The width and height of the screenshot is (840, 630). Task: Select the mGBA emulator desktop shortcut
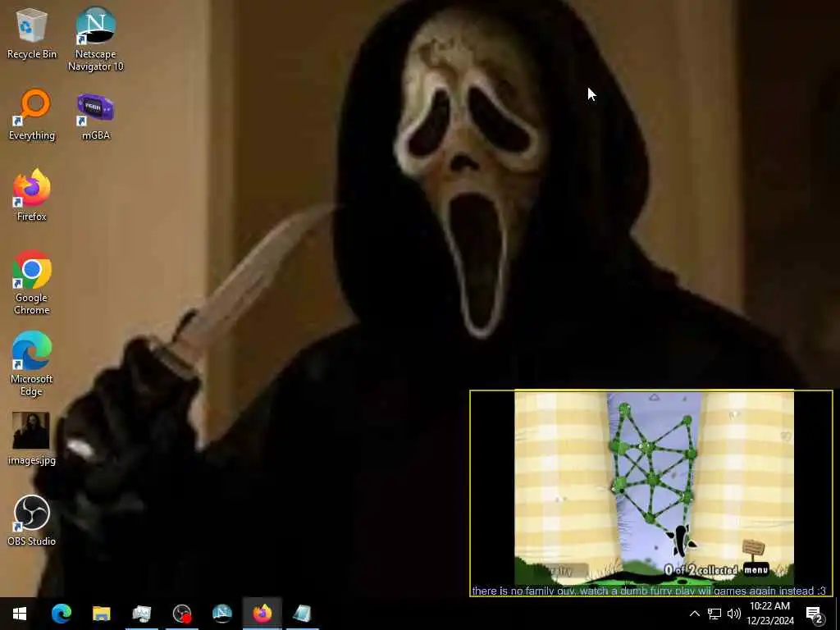click(x=95, y=115)
